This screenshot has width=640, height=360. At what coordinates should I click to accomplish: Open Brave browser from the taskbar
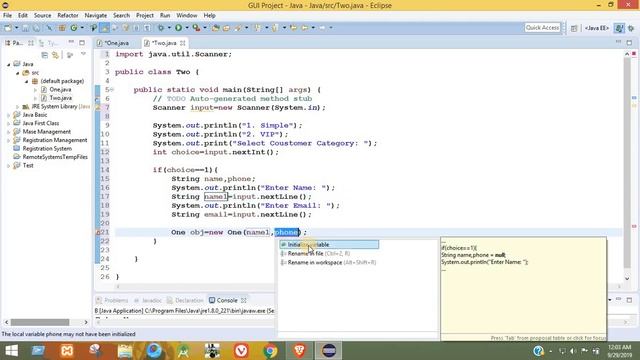pyautogui.click(x=300, y=351)
